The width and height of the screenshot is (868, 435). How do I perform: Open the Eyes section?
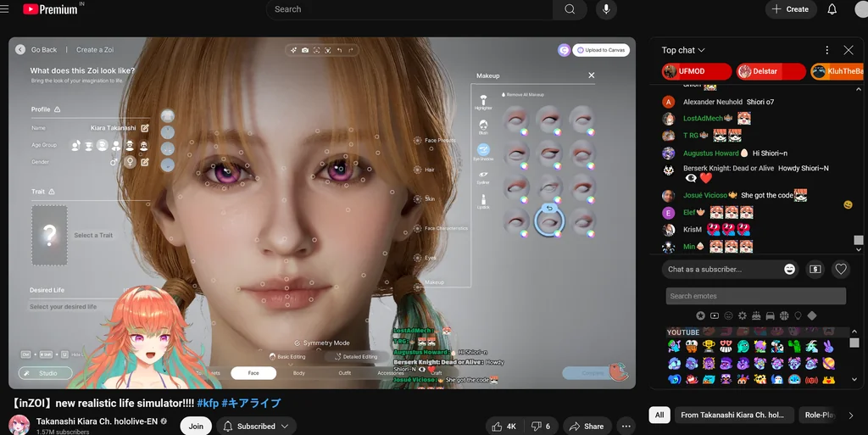(x=425, y=258)
